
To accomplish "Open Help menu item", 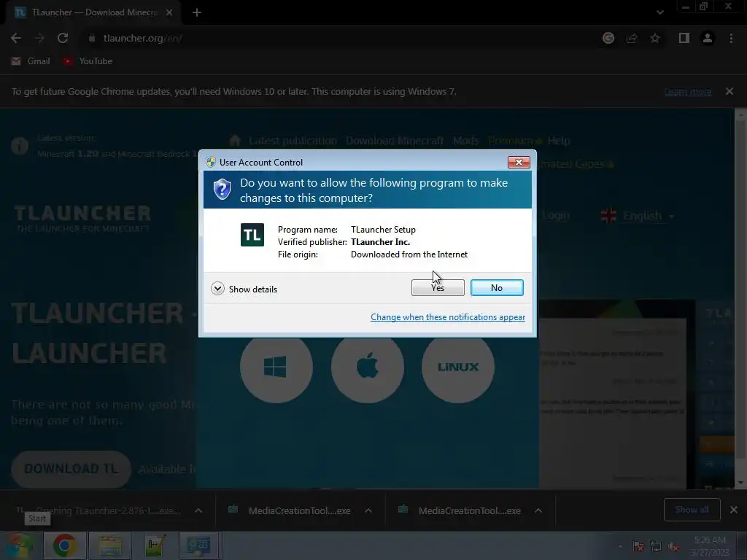I will [558, 141].
